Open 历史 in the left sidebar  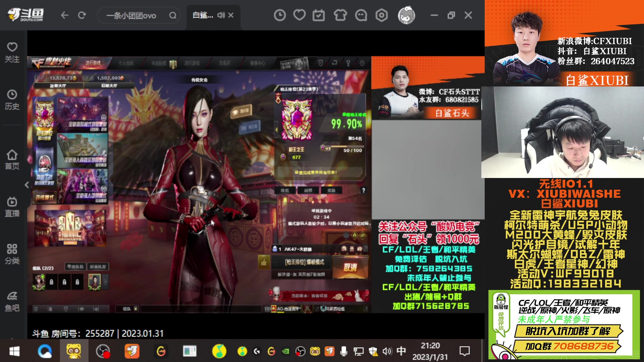[x=12, y=100]
